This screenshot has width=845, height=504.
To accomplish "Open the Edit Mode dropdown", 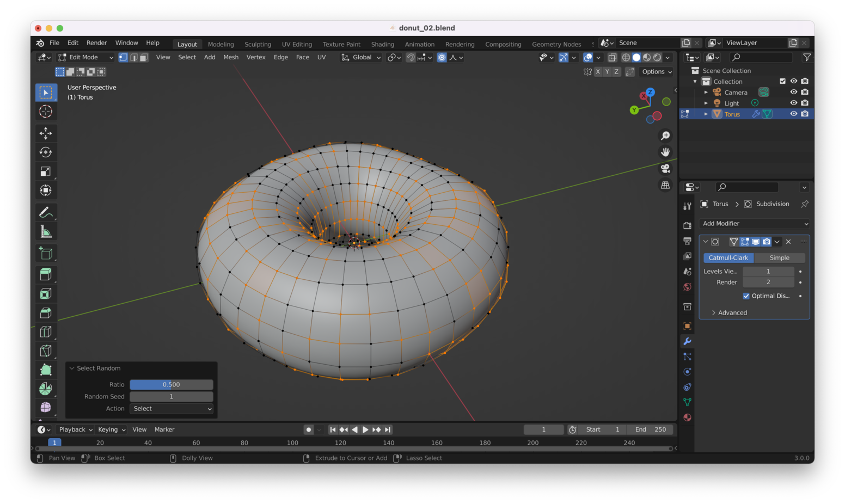I will point(85,57).
